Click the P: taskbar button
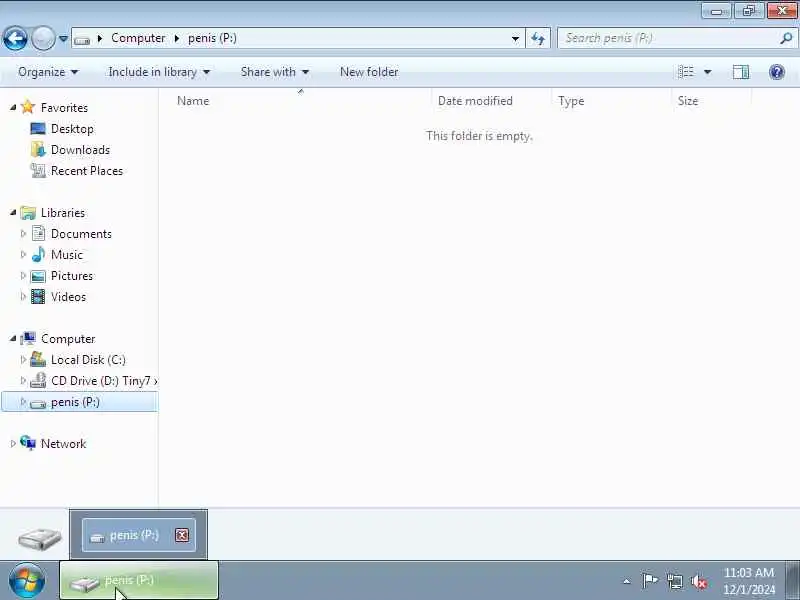The image size is (800, 600). coord(139,581)
